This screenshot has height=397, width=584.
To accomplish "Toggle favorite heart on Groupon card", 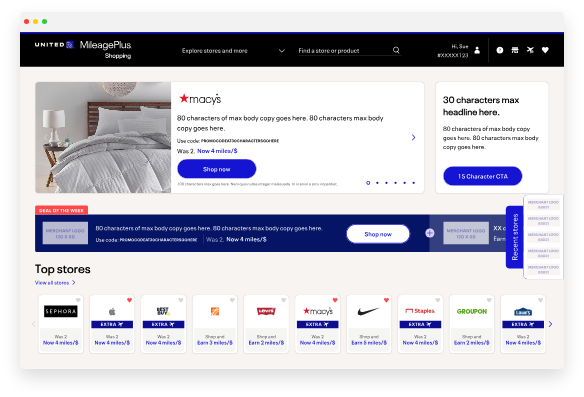I will [489, 300].
